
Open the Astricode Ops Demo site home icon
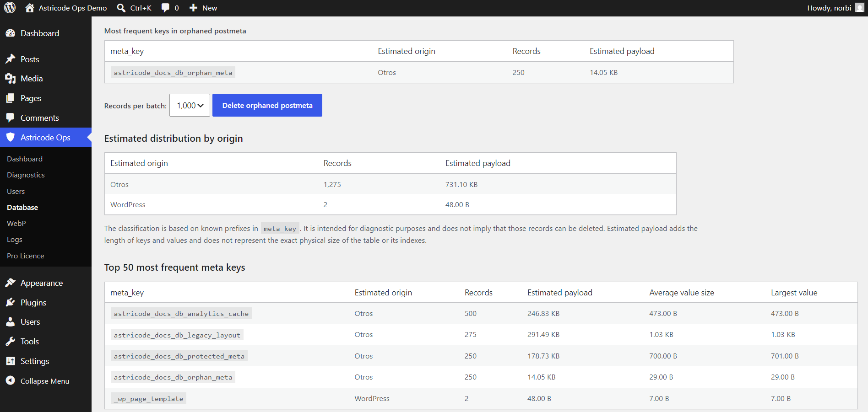30,8
